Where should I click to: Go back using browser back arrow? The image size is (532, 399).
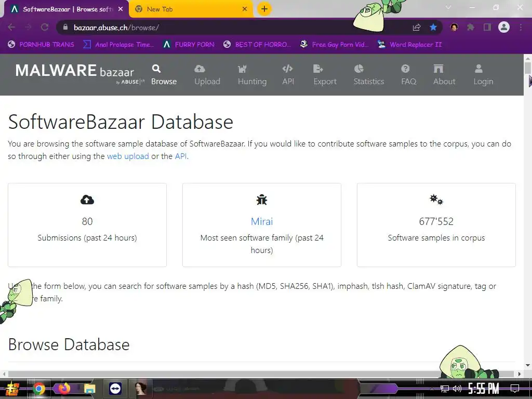(11, 27)
